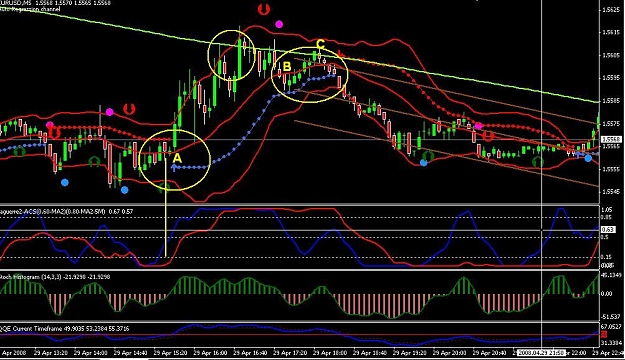Click price axis level 1.5605
Screen dimensions: 625x360
coord(612,55)
